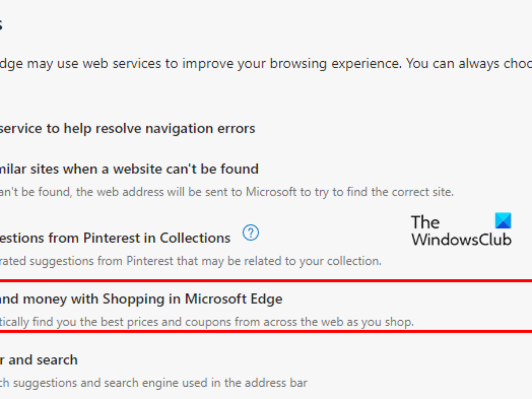Click the blue TheWindowsClub logo square
Image resolution: width=532 pixels, height=399 pixels.
pos(503,221)
